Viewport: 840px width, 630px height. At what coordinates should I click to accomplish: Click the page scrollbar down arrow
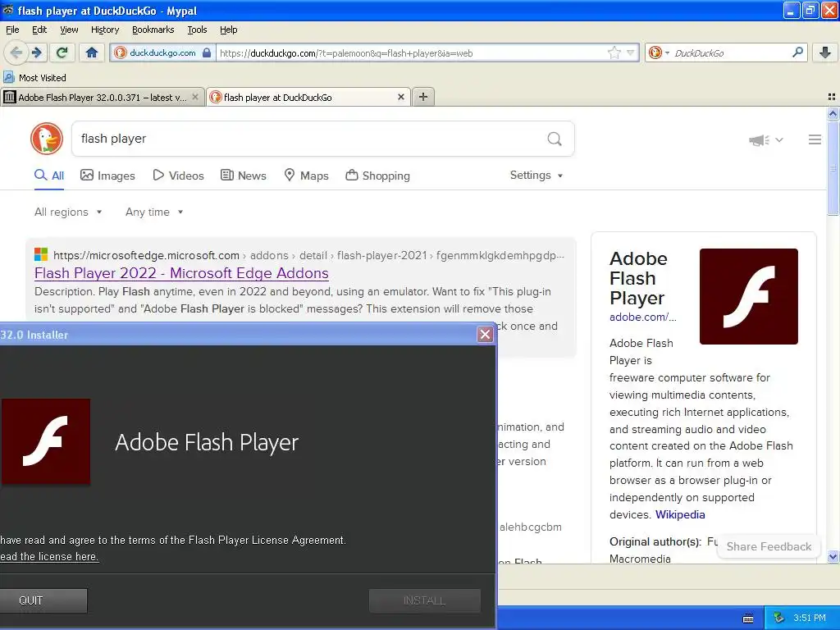(x=833, y=557)
